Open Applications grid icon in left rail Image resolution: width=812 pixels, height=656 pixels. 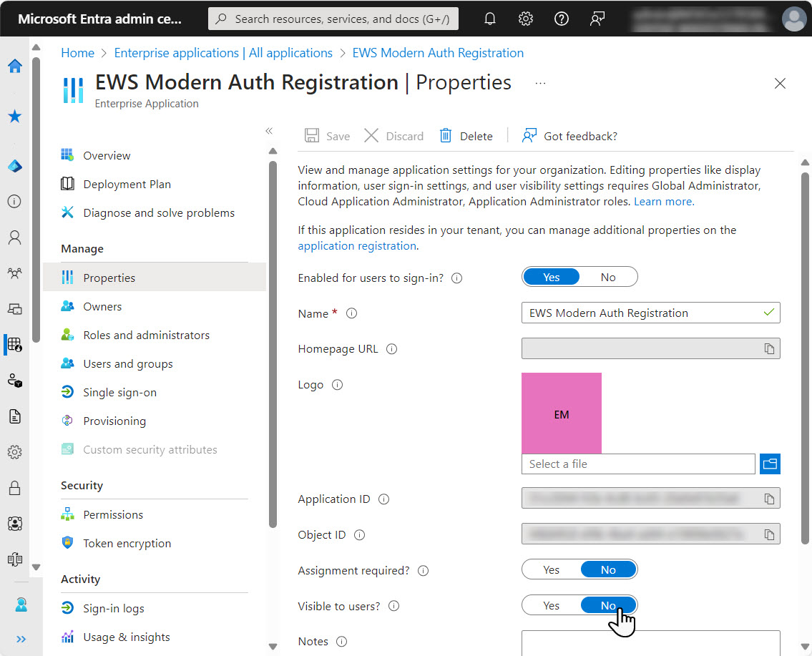pos(15,345)
